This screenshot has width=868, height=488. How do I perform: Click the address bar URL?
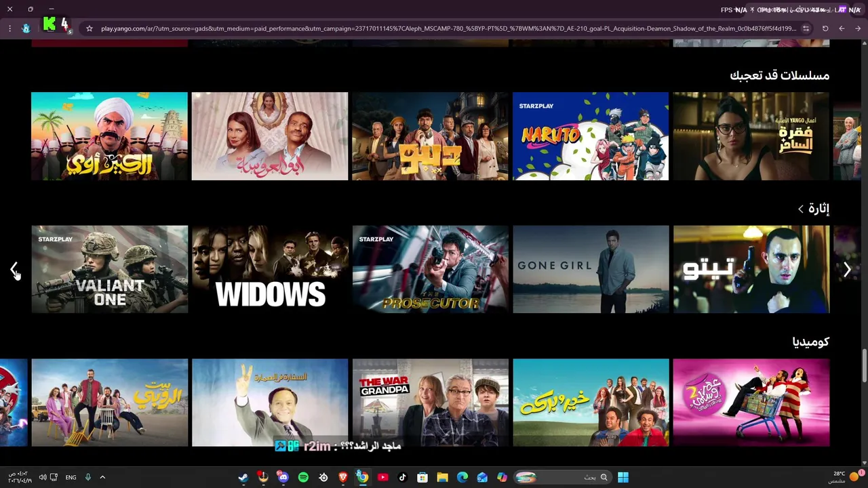[x=448, y=28]
